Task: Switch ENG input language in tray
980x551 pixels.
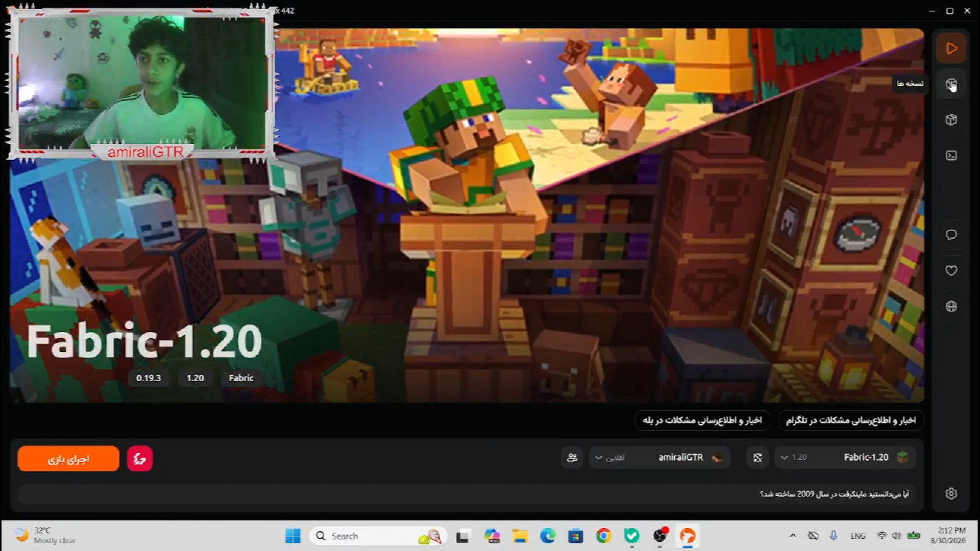Action: 858,536
